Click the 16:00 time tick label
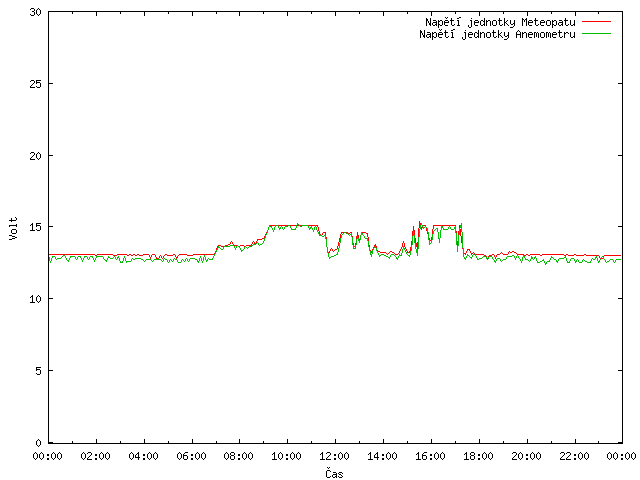This screenshot has width=640, height=480. (430, 456)
